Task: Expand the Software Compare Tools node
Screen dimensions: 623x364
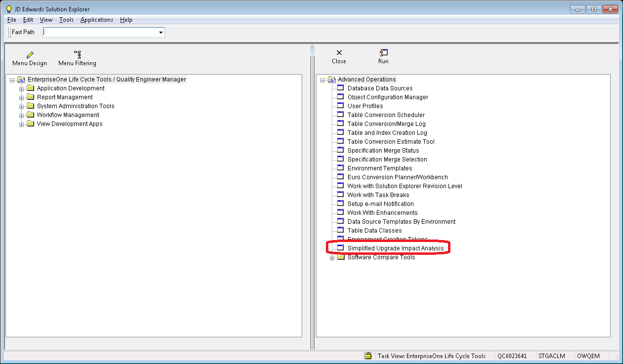Action: [332, 258]
